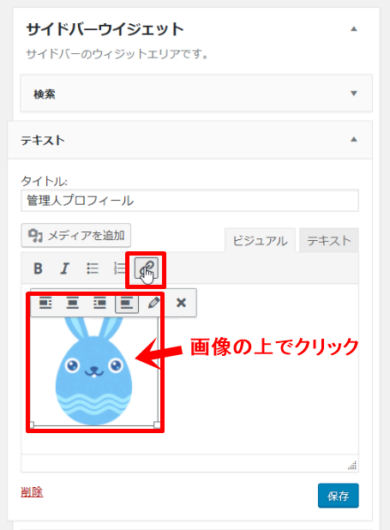Screen dimensions: 390x530
Task: Click the メディアを追加 button
Action: click(76, 235)
